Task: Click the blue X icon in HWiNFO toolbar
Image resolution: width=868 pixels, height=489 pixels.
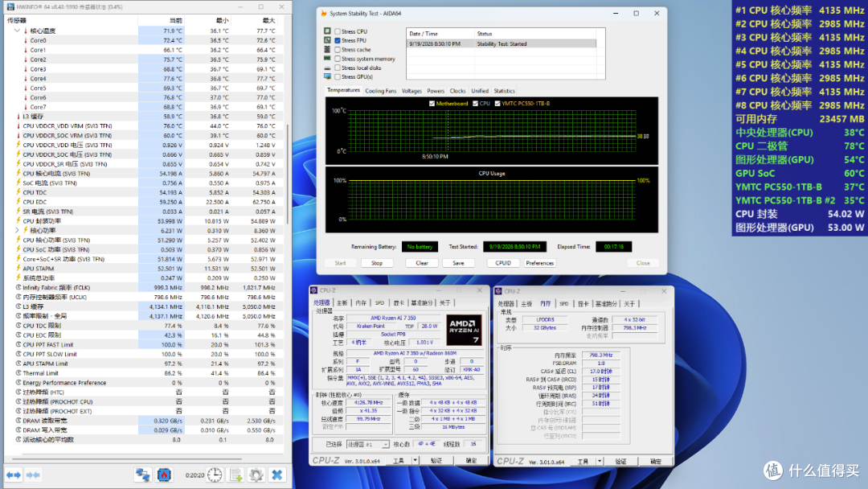Action: [276, 475]
